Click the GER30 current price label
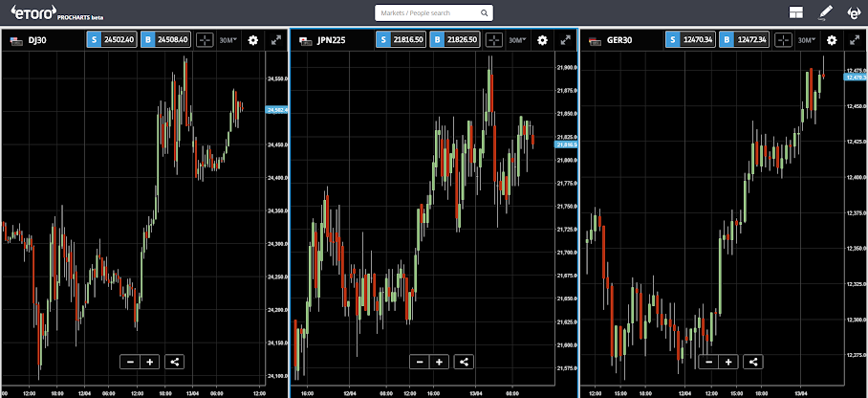The height and width of the screenshot is (398, 868). click(x=856, y=77)
